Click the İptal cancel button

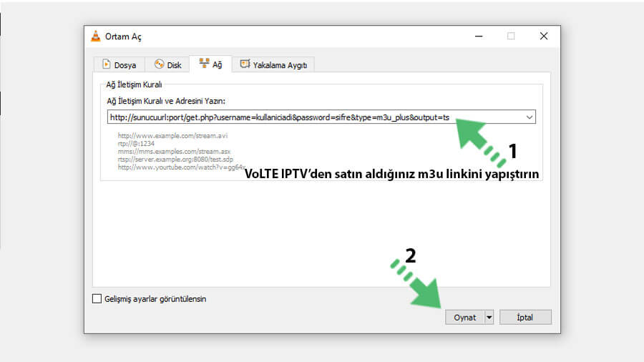click(525, 317)
